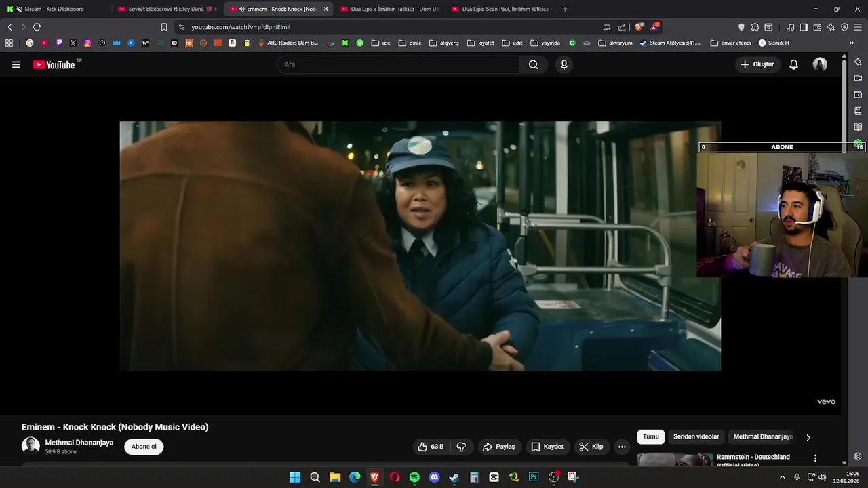Switch to 'Dua Lipa, Sean Paul, İbrahim Tatlıses' tab
This screenshot has height=488, width=868.
[500, 9]
